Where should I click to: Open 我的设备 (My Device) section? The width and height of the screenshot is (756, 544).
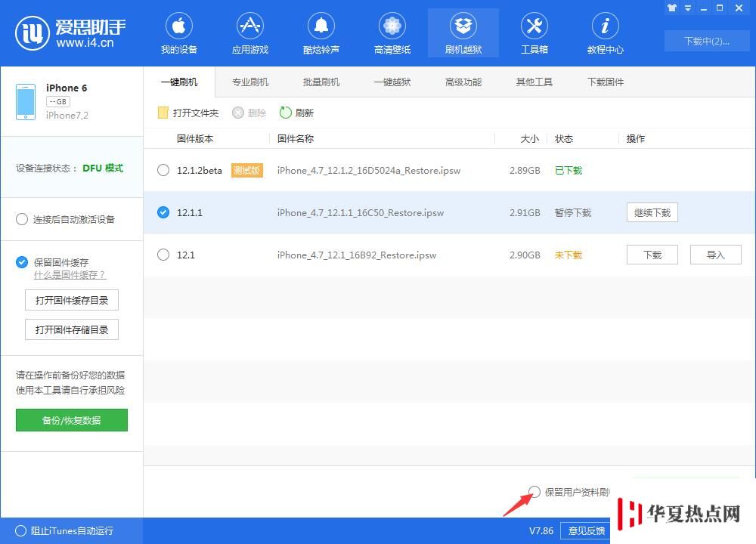click(x=179, y=33)
